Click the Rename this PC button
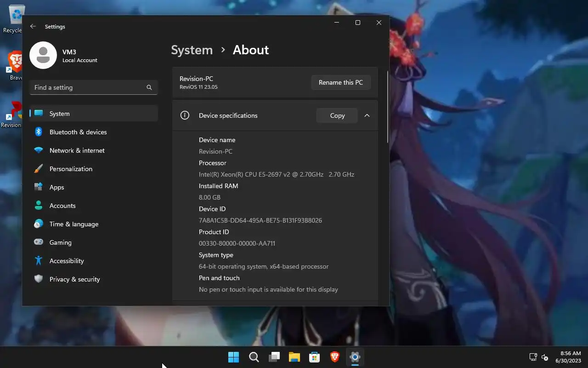 click(341, 82)
